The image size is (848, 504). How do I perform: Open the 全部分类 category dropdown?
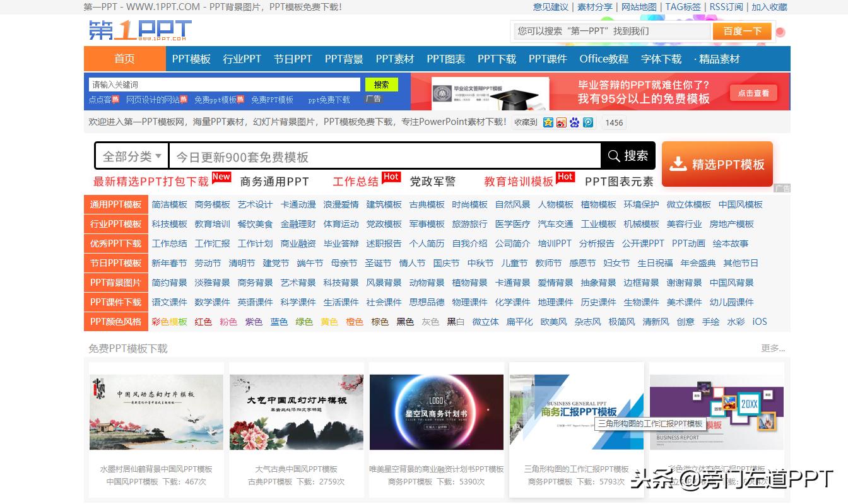(x=131, y=155)
